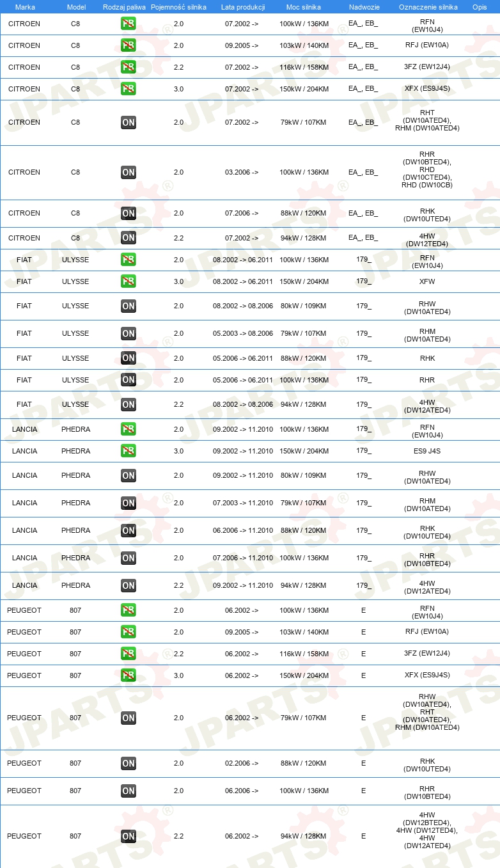Image resolution: width=500 pixels, height=868 pixels.
Task: Click the Marka column header
Action: tap(25, 7)
